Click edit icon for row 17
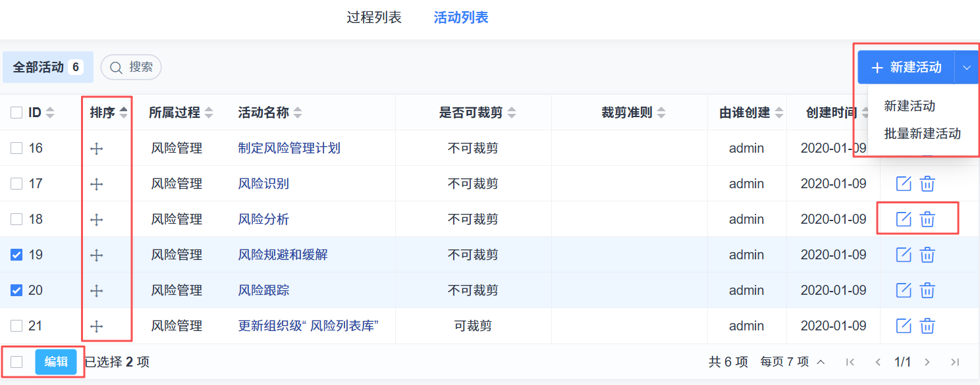Image resolution: width=980 pixels, height=385 pixels. click(904, 184)
